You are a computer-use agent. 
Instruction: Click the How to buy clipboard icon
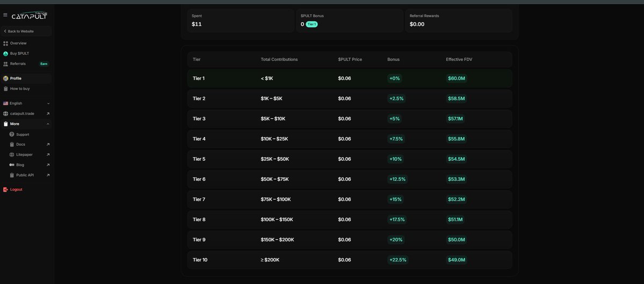6,89
